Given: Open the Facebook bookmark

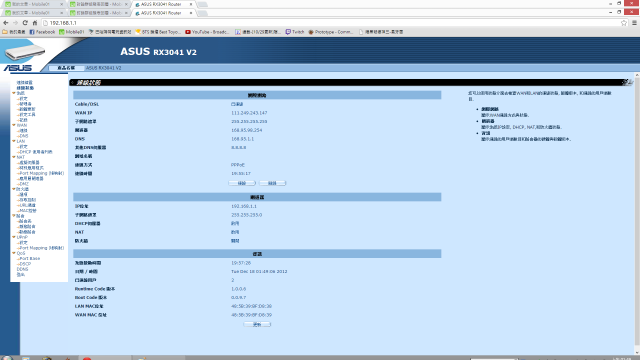Looking at the screenshot, I should [42, 32].
